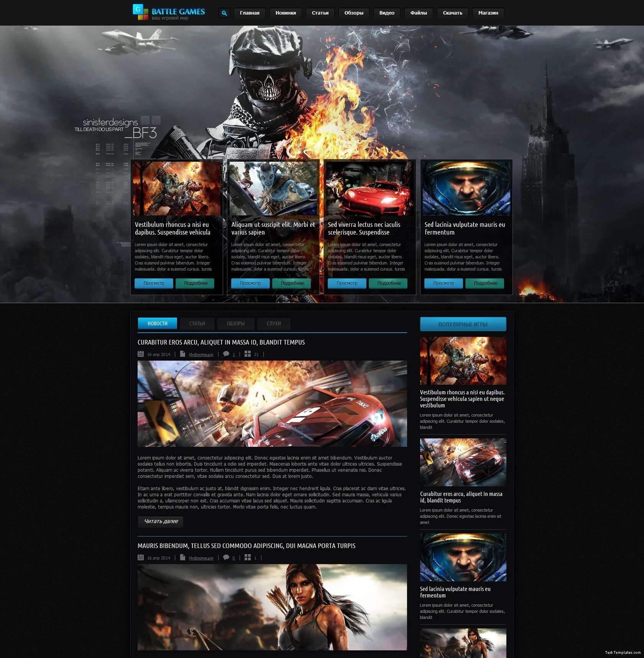This screenshot has height=658, width=644.
Task: Open Sed lacinia vulputate carousel card title
Action: (465, 228)
